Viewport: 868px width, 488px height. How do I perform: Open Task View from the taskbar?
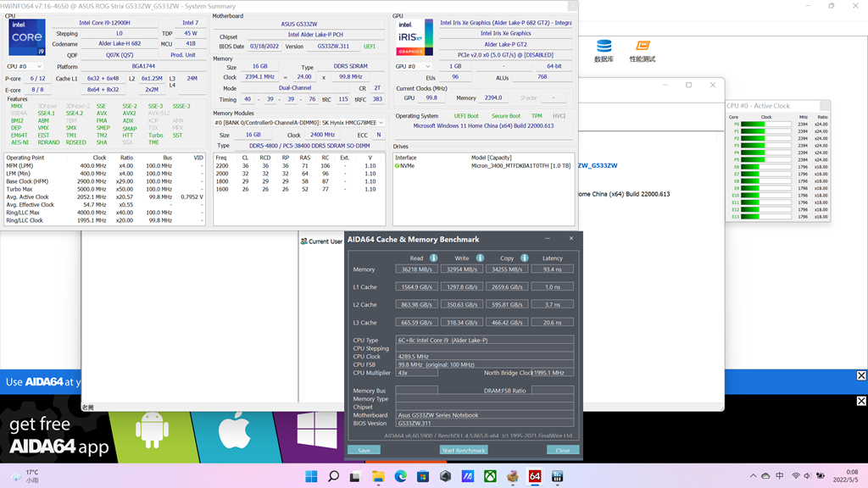point(355,476)
